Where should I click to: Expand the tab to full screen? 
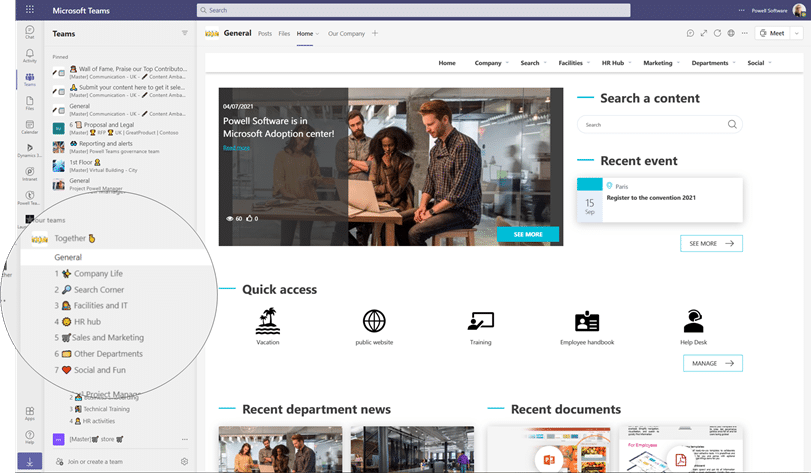[703, 33]
